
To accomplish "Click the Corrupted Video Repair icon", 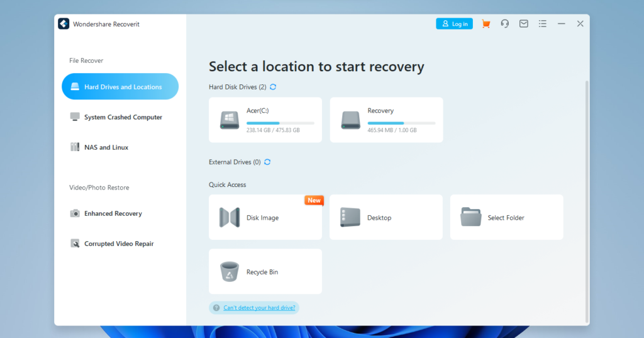I will (75, 244).
